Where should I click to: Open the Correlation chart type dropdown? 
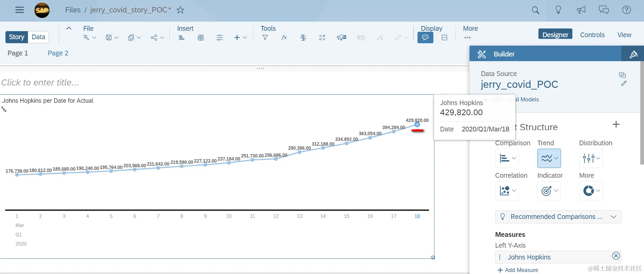(507, 191)
